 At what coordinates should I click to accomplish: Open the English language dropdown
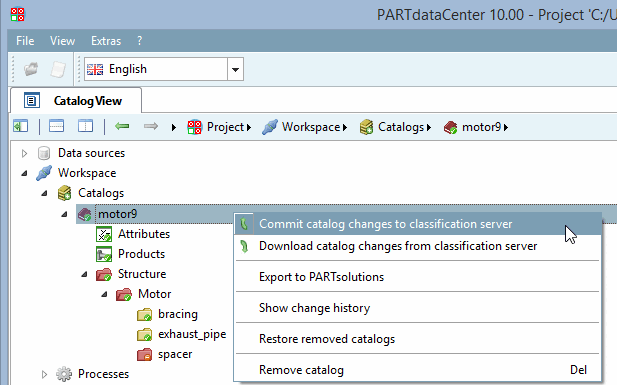(235, 69)
